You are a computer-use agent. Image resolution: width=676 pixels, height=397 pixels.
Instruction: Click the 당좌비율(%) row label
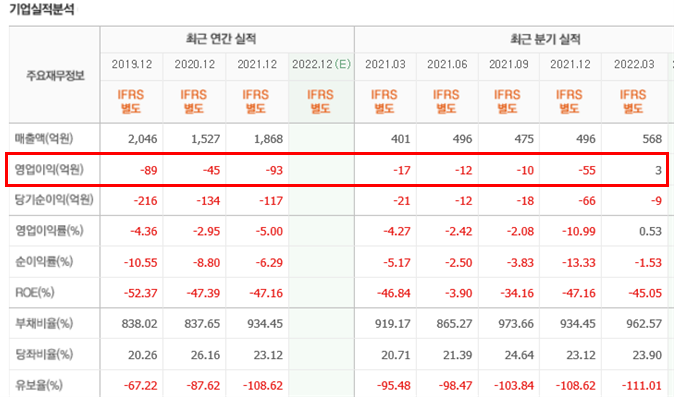pos(44,354)
